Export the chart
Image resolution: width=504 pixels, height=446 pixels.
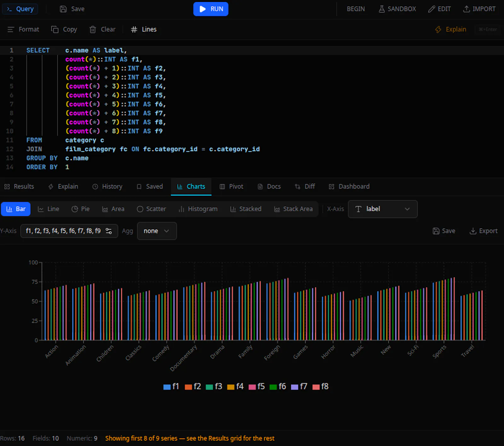(484, 231)
